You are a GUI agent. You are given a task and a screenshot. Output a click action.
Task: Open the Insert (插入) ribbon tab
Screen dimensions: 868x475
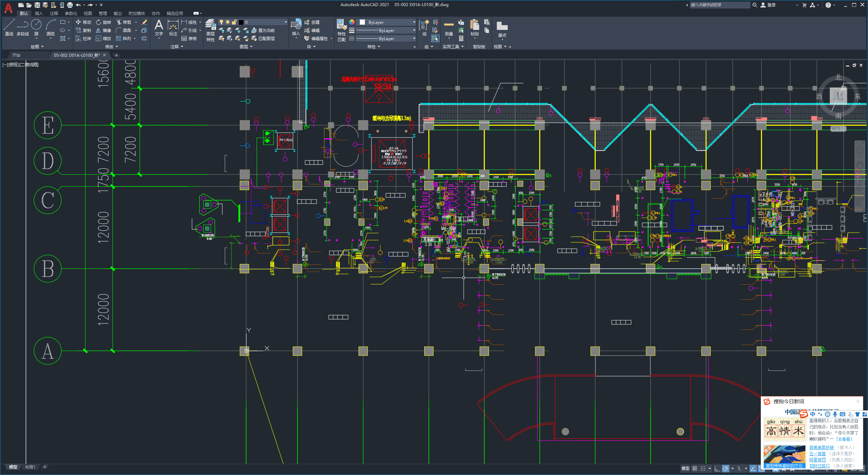coord(39,13)
